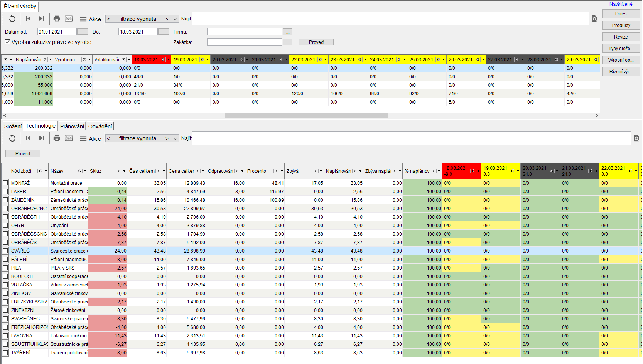Open the Složení tab
The image size is (643, 364).
[13, 126]
